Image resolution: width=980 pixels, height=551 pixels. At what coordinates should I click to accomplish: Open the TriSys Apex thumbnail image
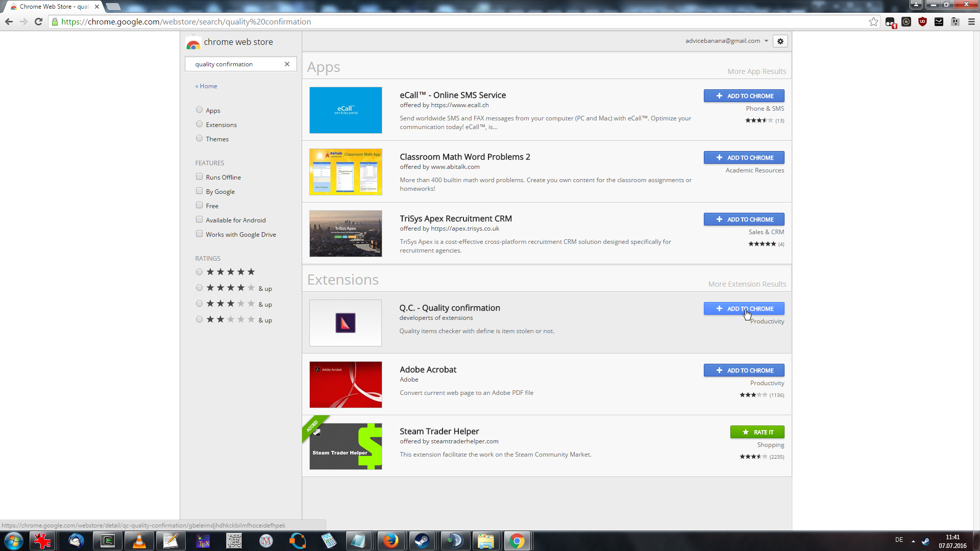pyautogui.click(x=346, y=234)
